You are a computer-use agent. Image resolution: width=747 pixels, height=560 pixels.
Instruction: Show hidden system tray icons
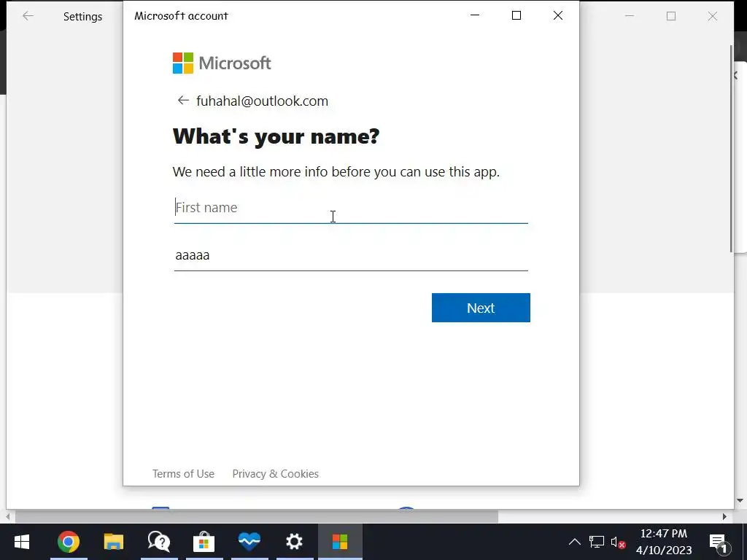pyautogui.click(x=575, y=542)
